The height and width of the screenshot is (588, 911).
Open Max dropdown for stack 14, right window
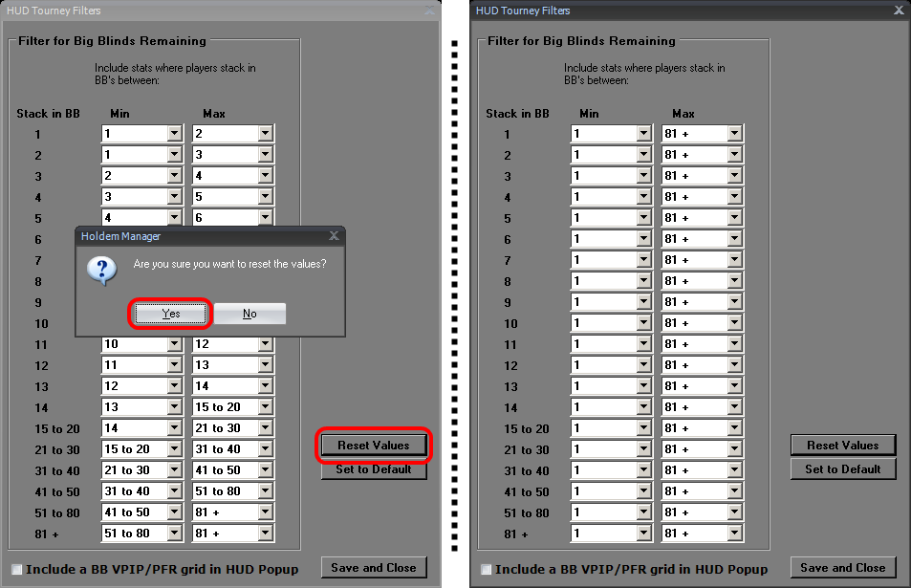[735, 406]
